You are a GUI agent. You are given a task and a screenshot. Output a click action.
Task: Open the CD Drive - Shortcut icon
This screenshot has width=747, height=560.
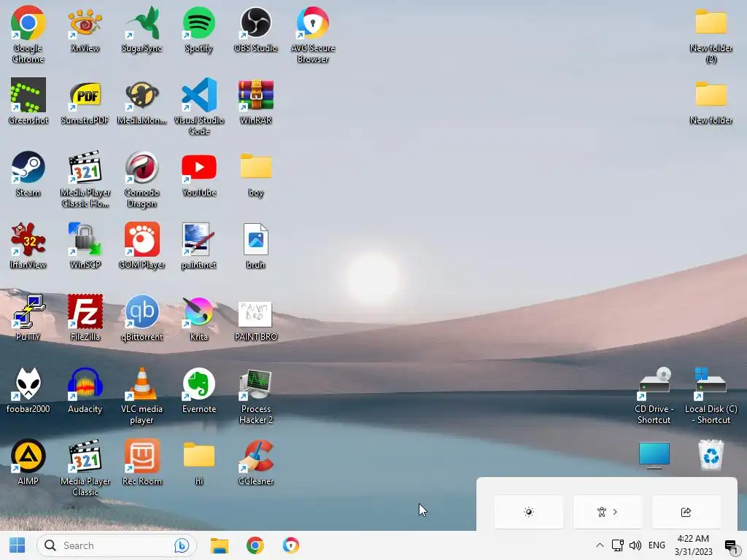tap(654, 395)
